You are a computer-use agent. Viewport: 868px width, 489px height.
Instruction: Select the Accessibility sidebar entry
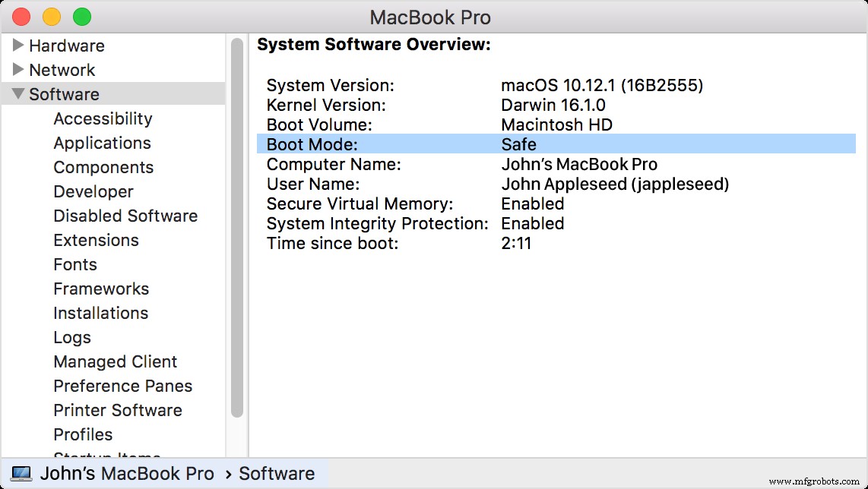point(103,118)
